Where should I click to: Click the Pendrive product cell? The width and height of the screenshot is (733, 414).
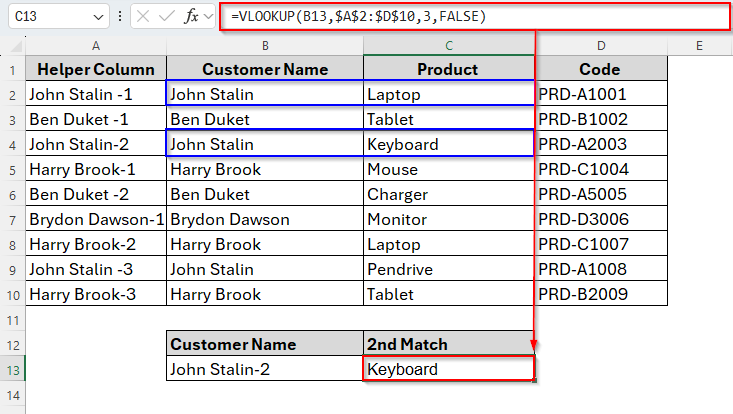pos(449,269)
